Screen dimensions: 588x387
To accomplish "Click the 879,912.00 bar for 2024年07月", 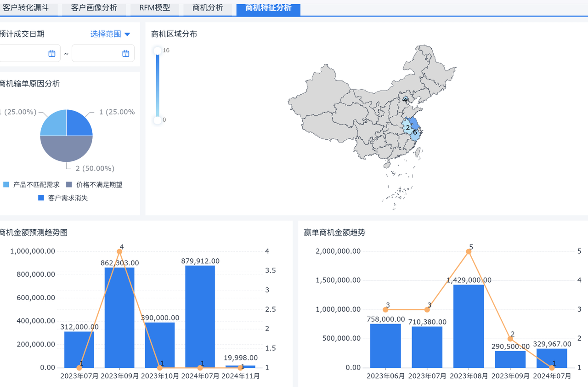I will click(x=200, y=317).
